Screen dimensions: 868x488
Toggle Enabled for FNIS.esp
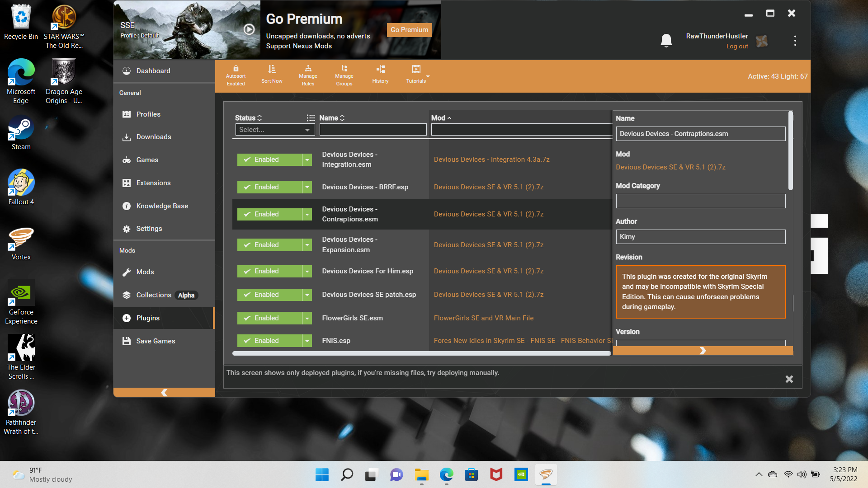269,341
